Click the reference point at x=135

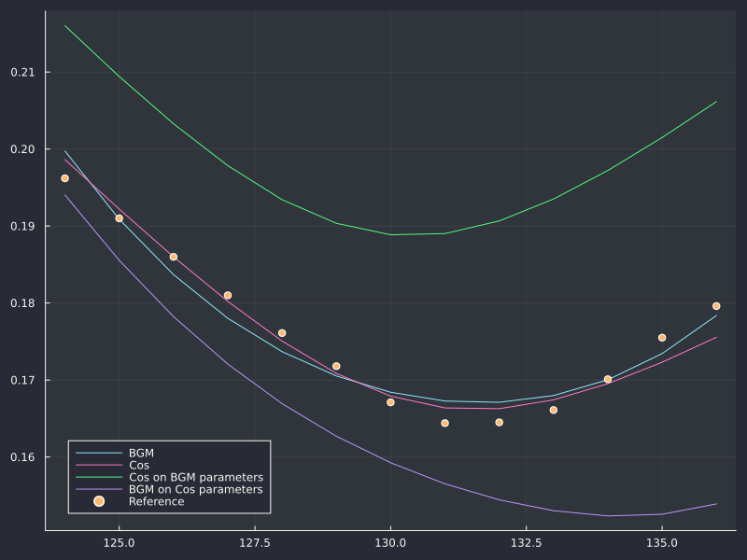coord(662,338)
